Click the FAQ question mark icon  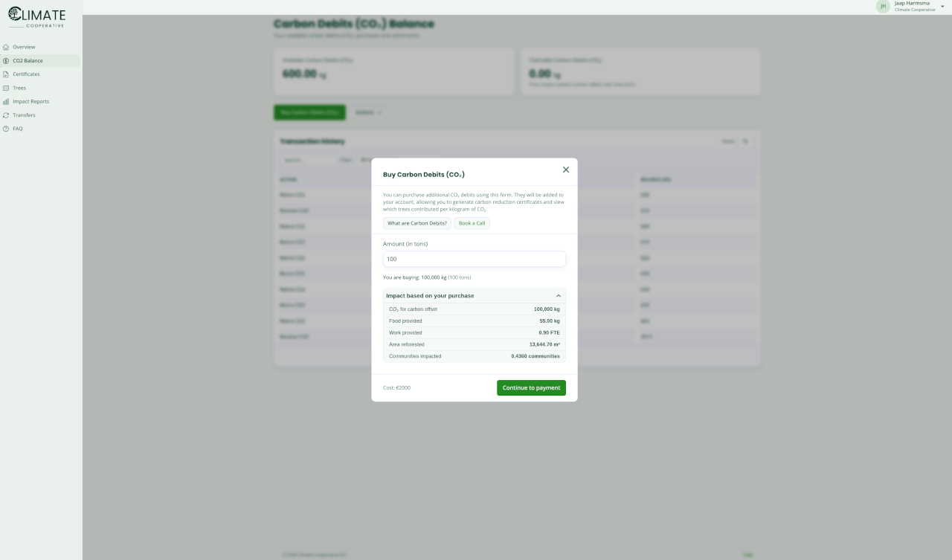click(x=6, y=129)
